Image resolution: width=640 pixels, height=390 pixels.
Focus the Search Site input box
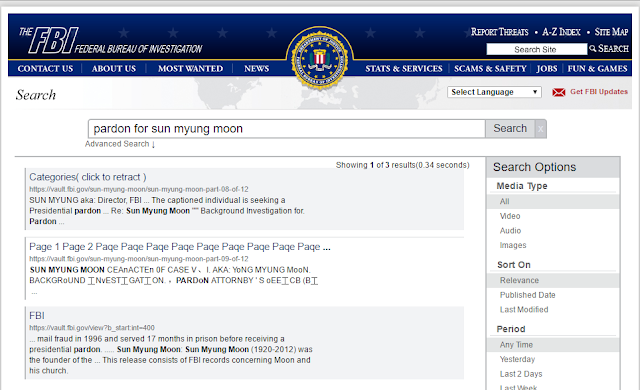click(536, 49)
